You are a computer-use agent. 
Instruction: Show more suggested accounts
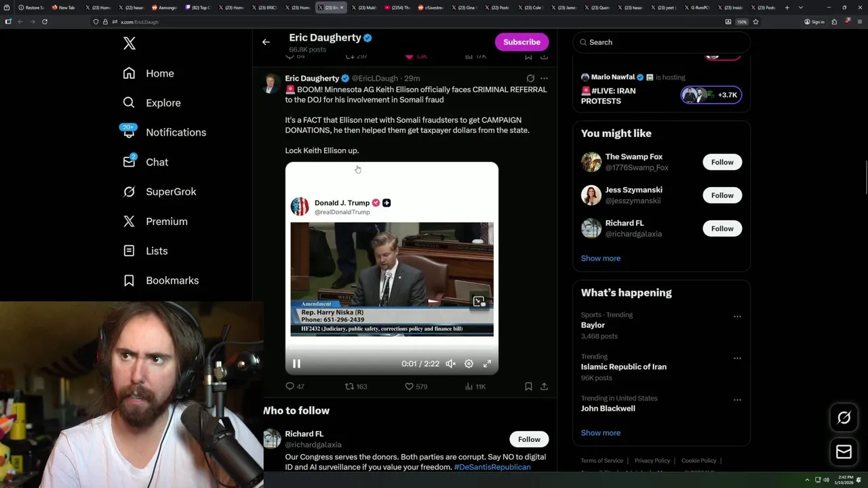600,258
